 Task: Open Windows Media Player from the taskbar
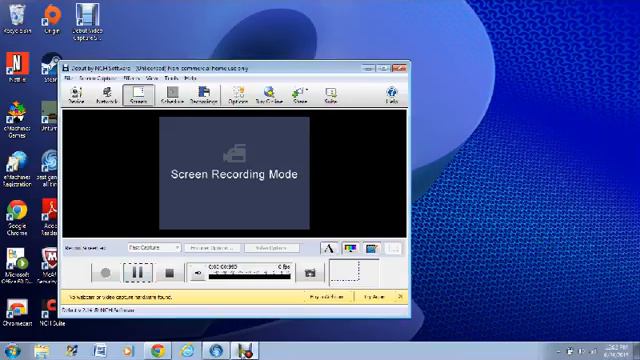click(x=128, y=351)
